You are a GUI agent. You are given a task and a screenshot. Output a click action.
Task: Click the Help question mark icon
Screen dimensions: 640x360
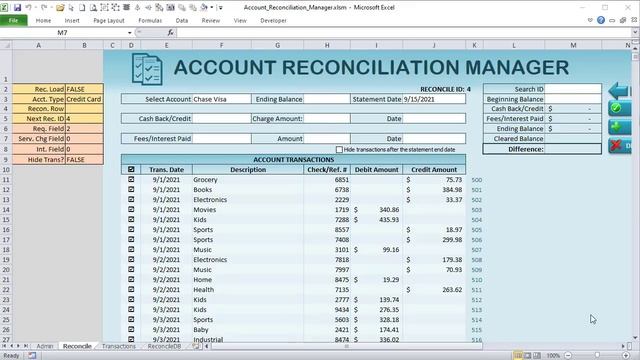click(601, 20)
